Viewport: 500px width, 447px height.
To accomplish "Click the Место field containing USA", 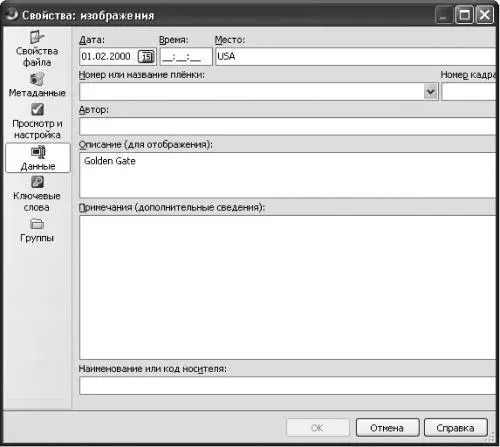I will pos(356,57).
